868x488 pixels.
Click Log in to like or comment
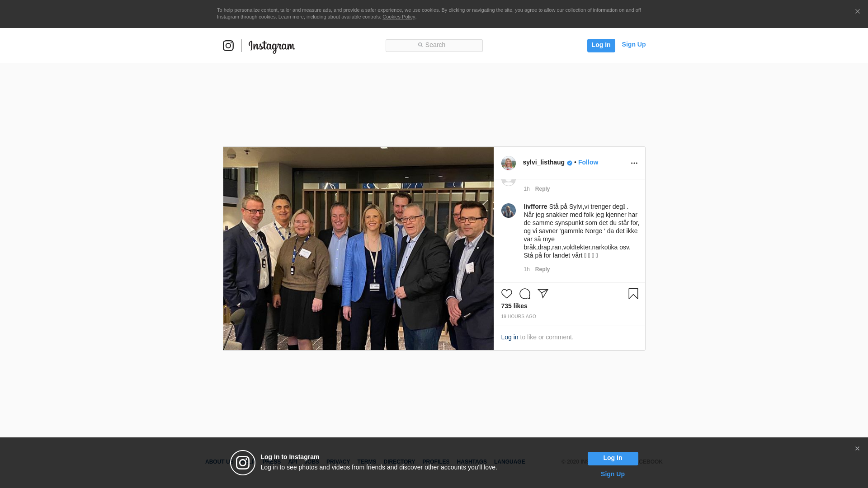(x=509, y=337)
